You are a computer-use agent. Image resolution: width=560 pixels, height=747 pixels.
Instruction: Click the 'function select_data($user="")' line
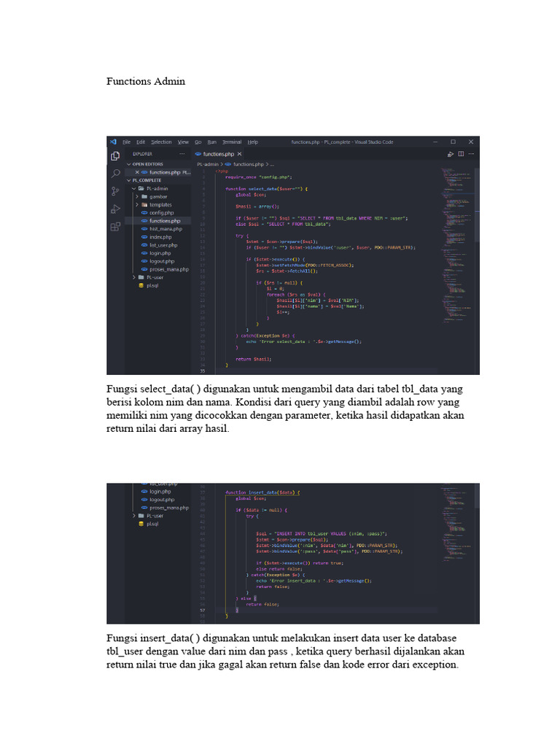pos(266,189)
